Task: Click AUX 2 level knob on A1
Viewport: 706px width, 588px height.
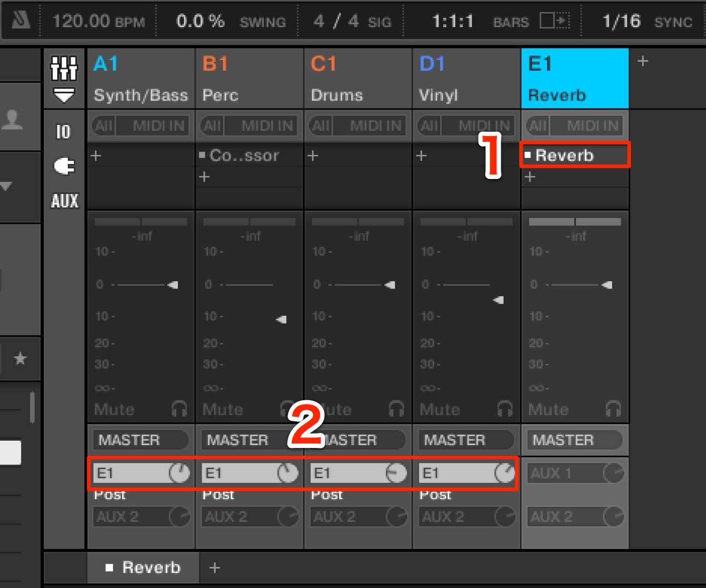Action: (x=180, y=517)
